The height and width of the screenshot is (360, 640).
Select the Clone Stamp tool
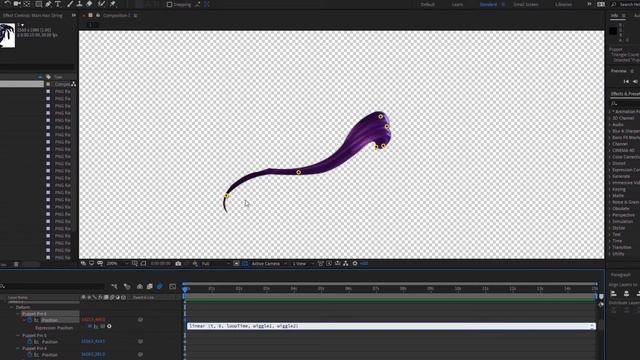79,4
